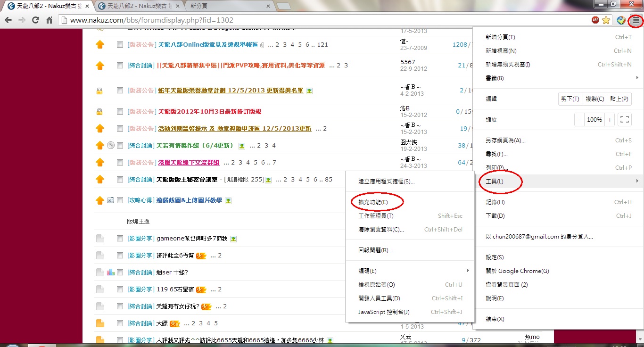Click the Chrome hamburger menu icon
The height and width of the screenshot is (347, 644).
636,20
